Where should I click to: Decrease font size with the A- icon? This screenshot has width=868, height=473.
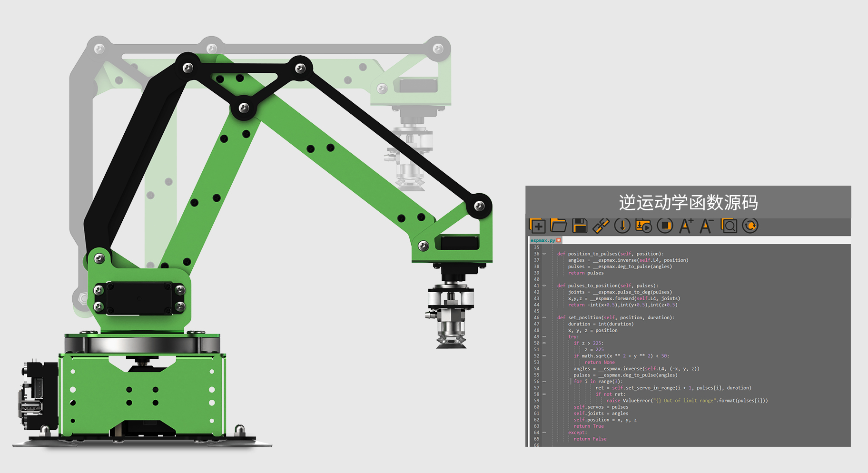pos(707,226)
